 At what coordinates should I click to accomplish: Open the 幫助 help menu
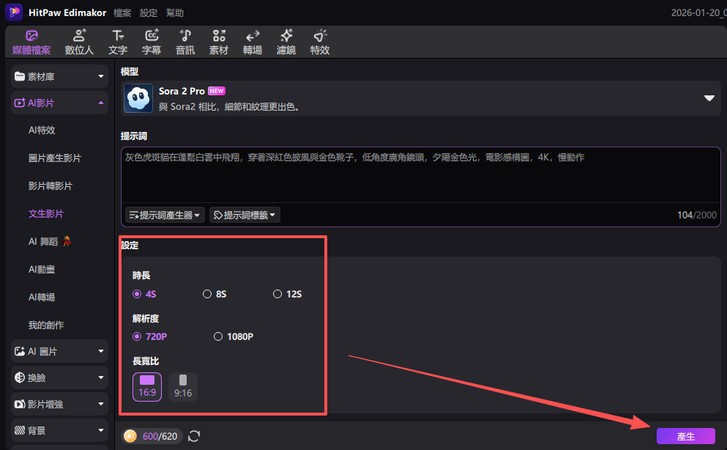[x=175, y=13]
